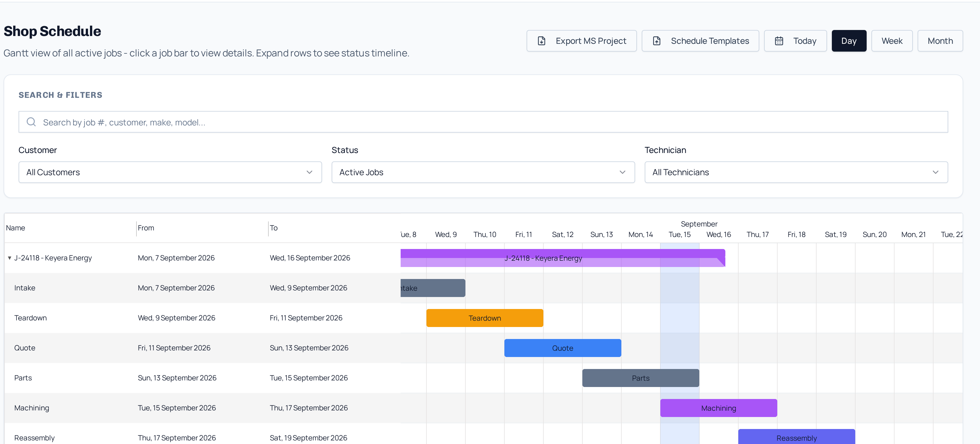The image size is (980, 444).
Task: Click the Today calendar icon
Action: 779,41
